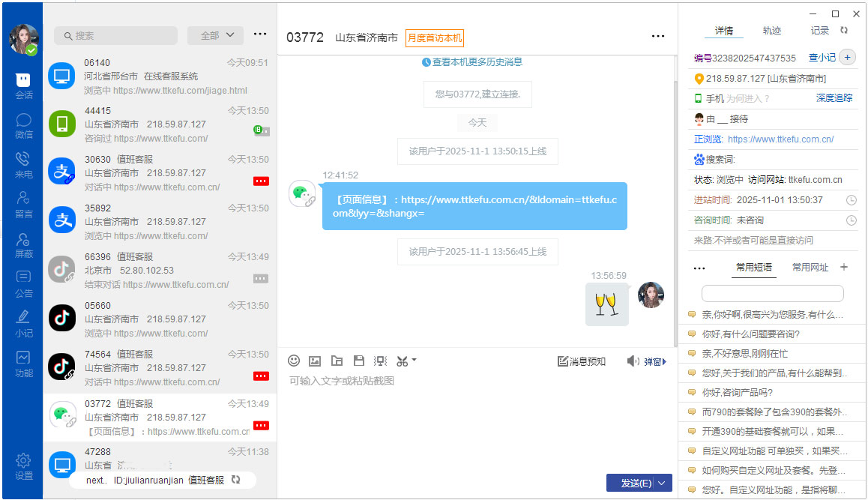This screenshot has height=500, width=868.
Task: Toggle the 消息预知 message preview option
Action: 582,361
